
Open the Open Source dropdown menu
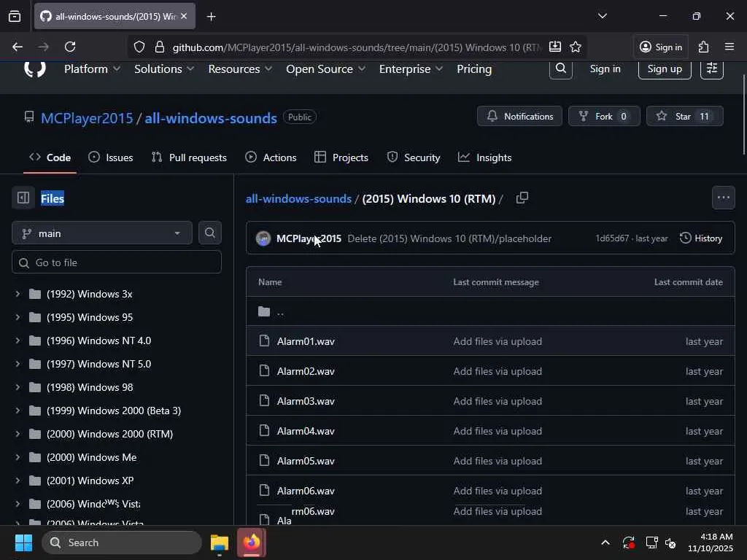326,69
